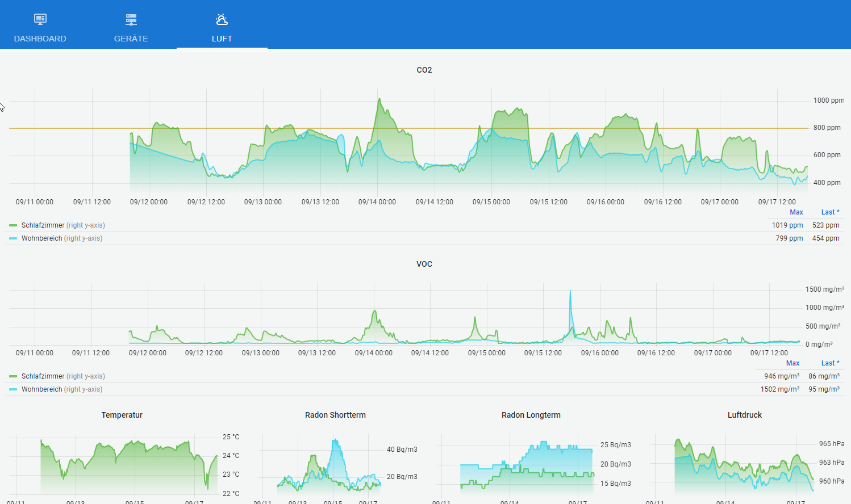851x504 pixels.
Task: Click the 40 Bq/m3 axis label
Action: tap(402, 450)
